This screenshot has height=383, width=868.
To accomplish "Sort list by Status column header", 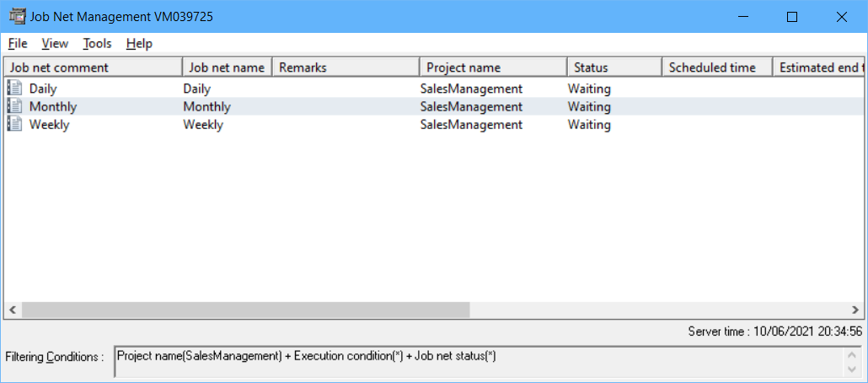I will 614,67.
